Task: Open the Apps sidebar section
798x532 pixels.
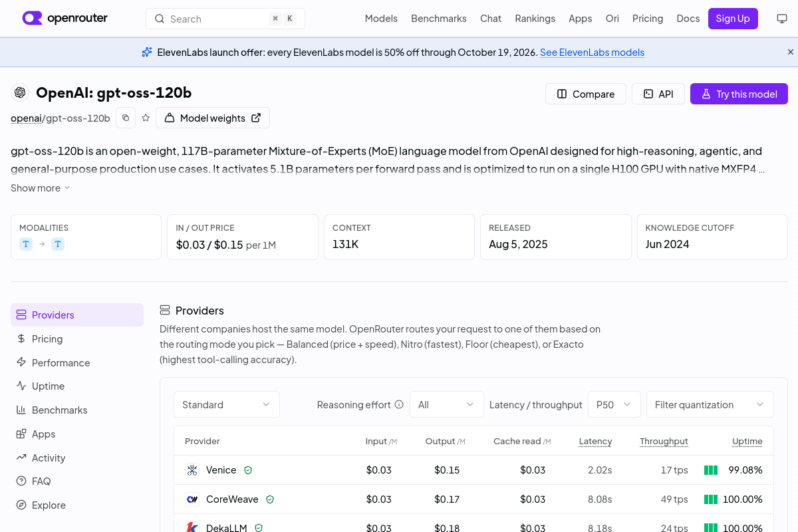Action: click(x=77, y=434)
